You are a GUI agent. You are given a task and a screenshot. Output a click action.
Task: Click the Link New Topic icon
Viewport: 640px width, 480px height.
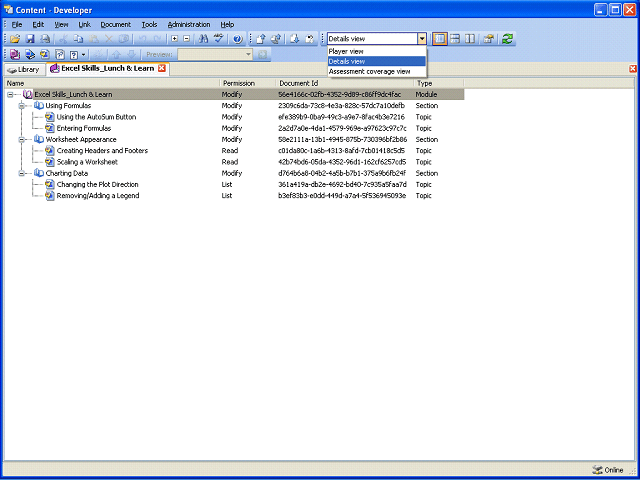[44, 54]
